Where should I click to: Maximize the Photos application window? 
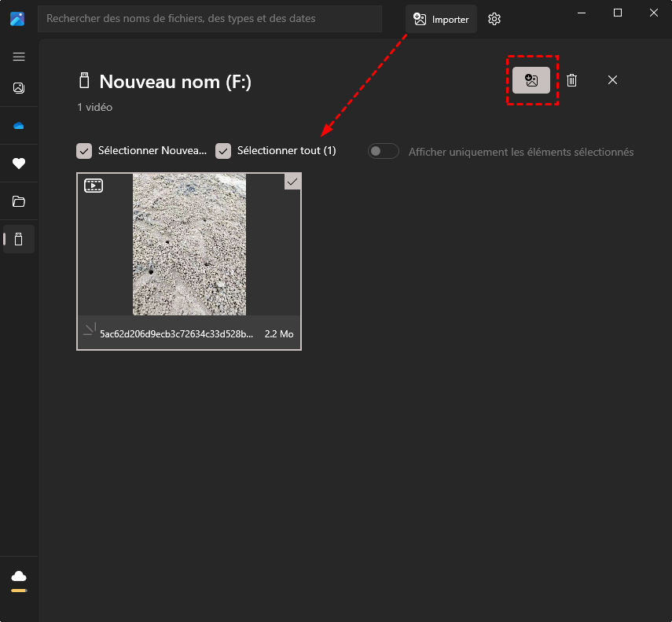pos(618,13)
